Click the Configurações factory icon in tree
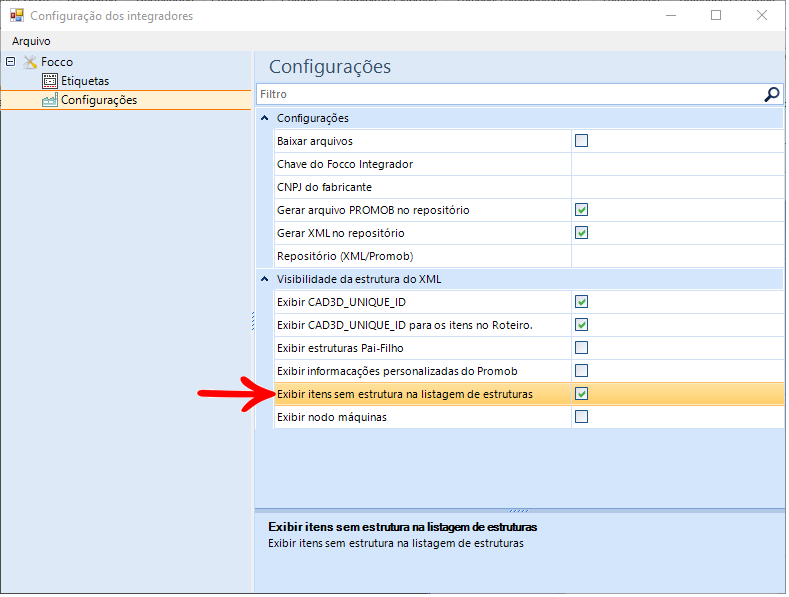The height and width of the screenshot is (597, 789). (x=50, y=100)
